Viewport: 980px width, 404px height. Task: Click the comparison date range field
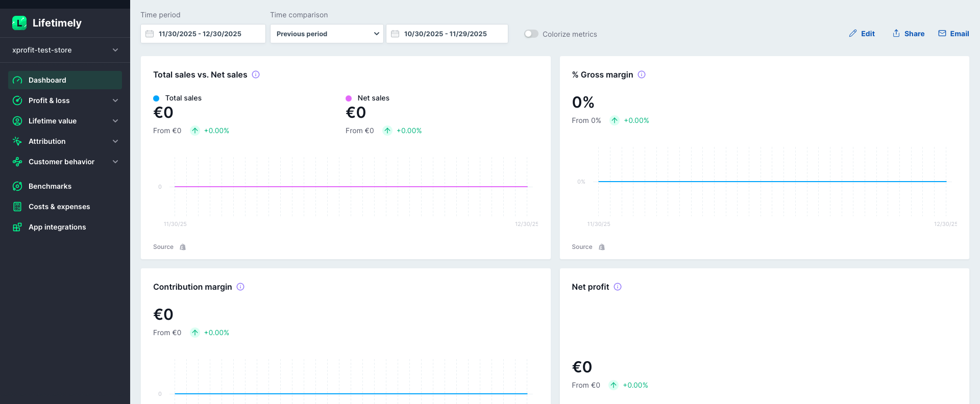coord(447,34)
